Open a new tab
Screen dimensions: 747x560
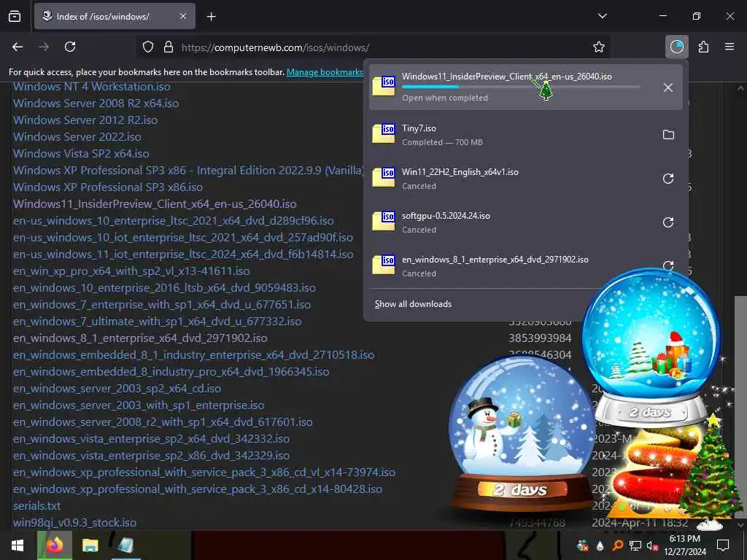tap(212, 17)
